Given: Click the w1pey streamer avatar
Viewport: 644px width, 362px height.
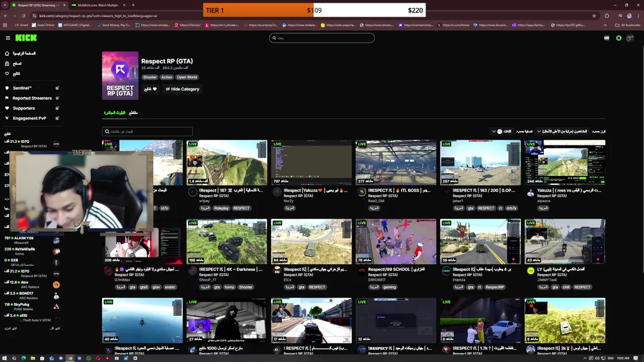Looking at the screenshot, I should coord(192,192).
